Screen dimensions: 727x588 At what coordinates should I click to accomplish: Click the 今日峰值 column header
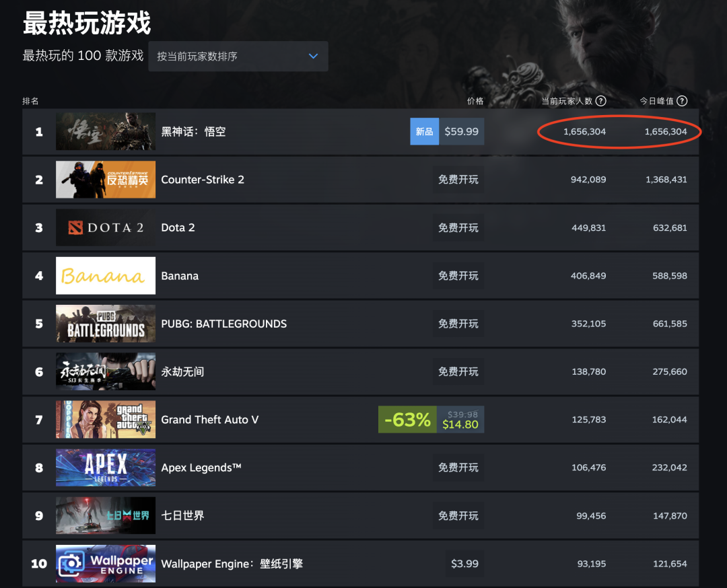pyautogui.click(x=656, y=101)
